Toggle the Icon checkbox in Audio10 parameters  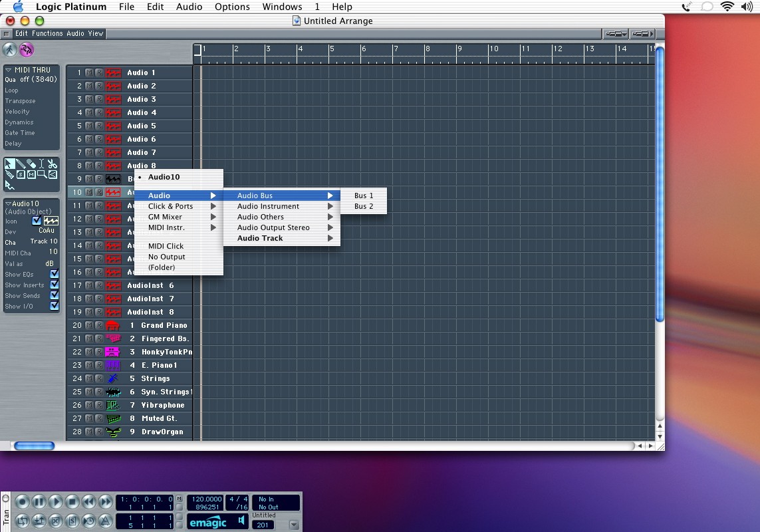click(x=37, y=221)
